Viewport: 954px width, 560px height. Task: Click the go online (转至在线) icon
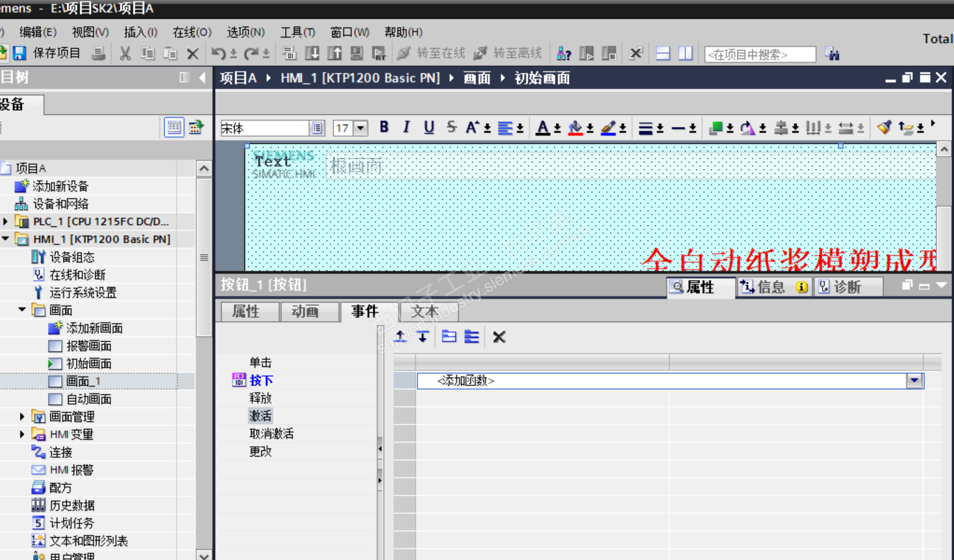(x=404, y=54)
